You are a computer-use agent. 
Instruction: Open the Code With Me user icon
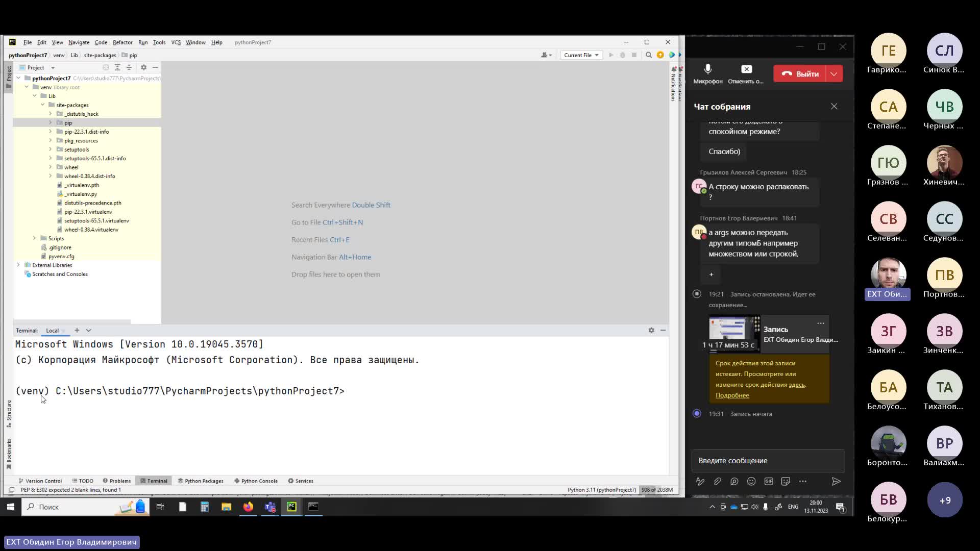coord(546,55)
